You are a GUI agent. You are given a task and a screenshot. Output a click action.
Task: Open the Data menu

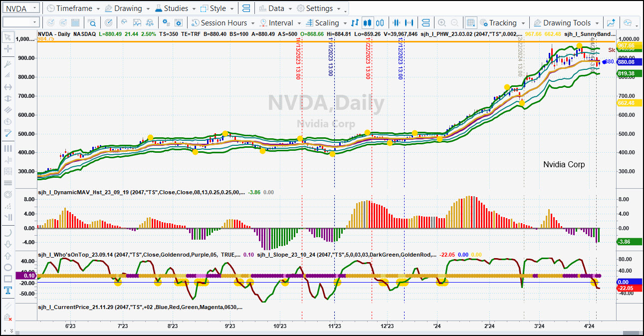point(276,8)
